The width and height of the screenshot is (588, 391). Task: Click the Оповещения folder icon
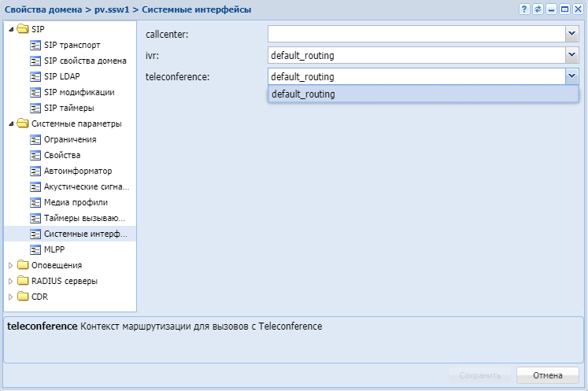pos(22,265)
